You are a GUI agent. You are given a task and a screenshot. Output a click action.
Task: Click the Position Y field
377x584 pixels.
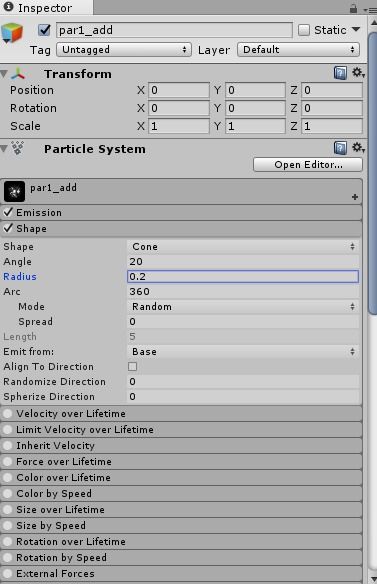pyautogui.click(x=255, y=90)
